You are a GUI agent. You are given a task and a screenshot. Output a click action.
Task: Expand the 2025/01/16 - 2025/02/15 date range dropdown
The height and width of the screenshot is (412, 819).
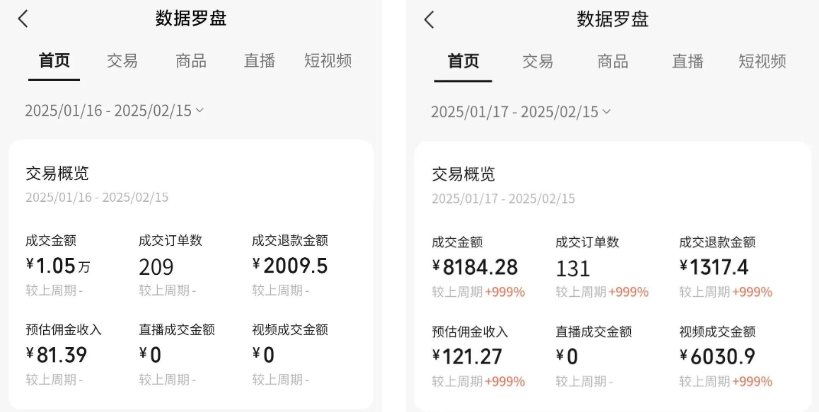[x=114, y=110]
